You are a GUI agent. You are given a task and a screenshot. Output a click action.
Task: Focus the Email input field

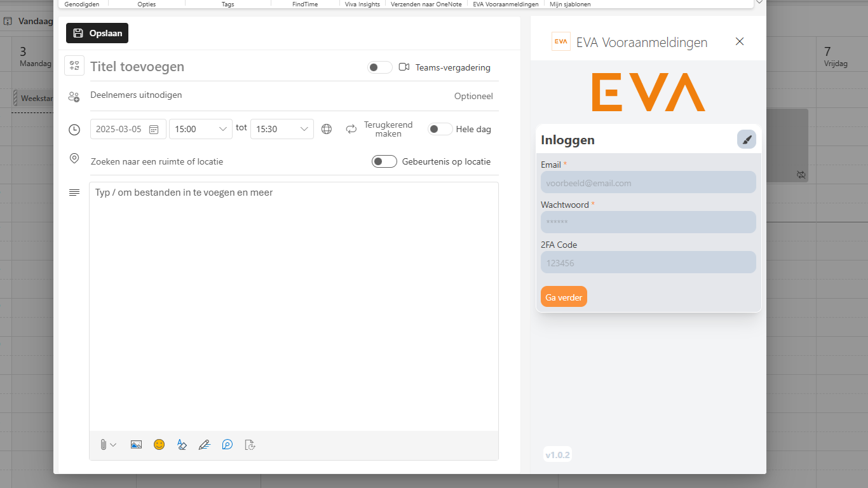[x=648, y=182]
